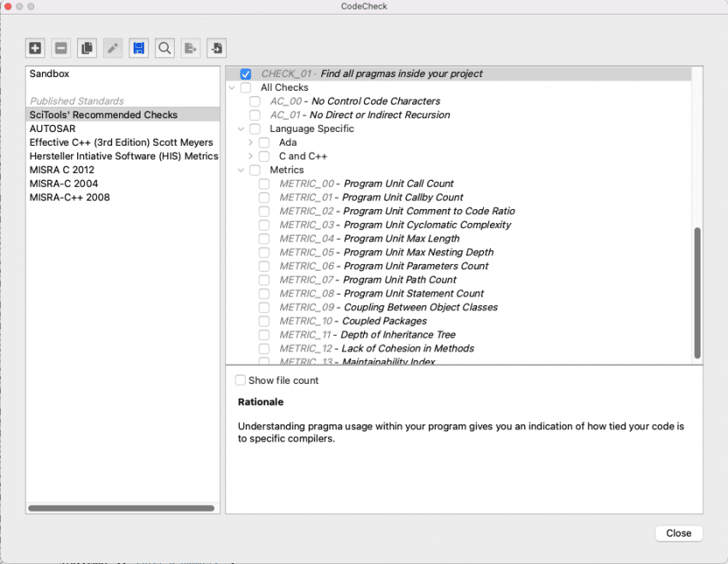This screenshot has height=564, width=728.
Task: Click the export icon in the toolbar
Action: [x=190, y=48]
